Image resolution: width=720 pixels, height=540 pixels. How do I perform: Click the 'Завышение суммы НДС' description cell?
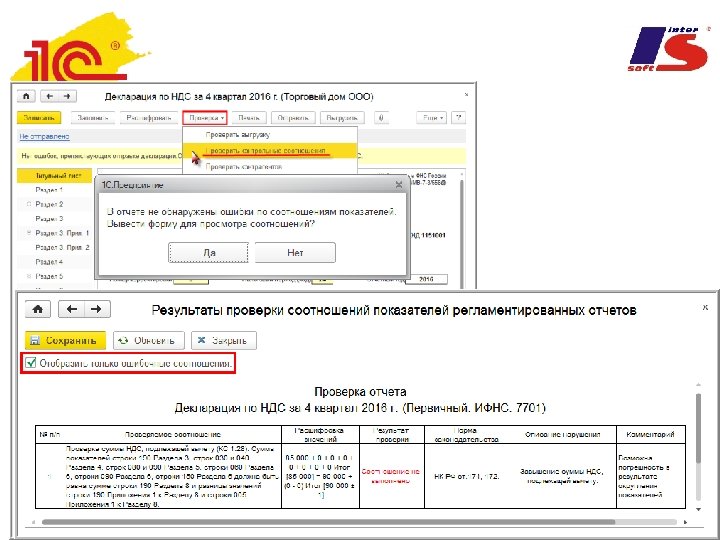pyautogui.click(x=562, y=476)
